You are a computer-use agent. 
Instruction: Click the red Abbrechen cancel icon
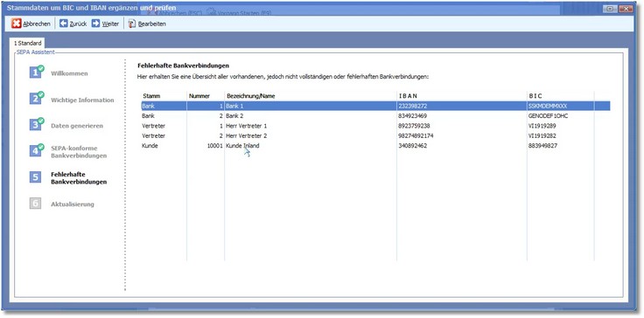click(16, 24)
